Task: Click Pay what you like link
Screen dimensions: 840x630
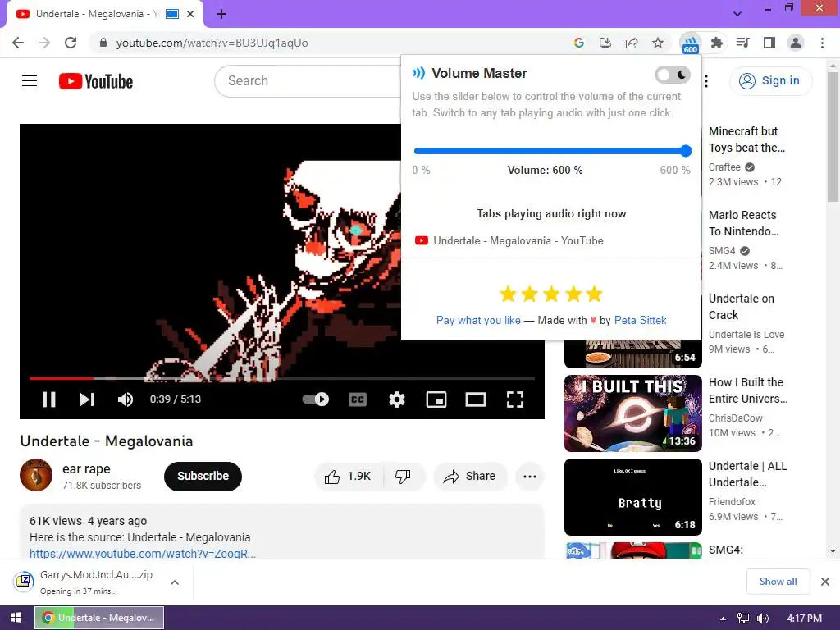Action: click(478, 320)
